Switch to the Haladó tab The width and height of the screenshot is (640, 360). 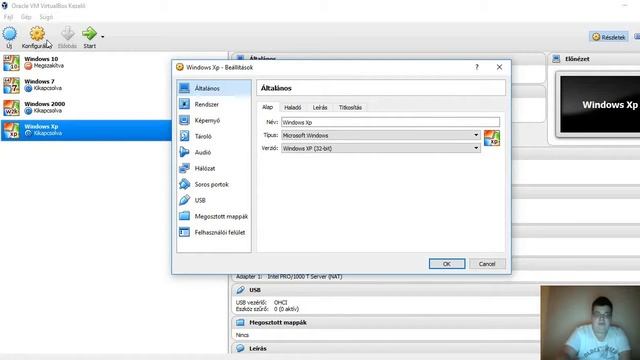pyautogui.click(x=293, y=107)
